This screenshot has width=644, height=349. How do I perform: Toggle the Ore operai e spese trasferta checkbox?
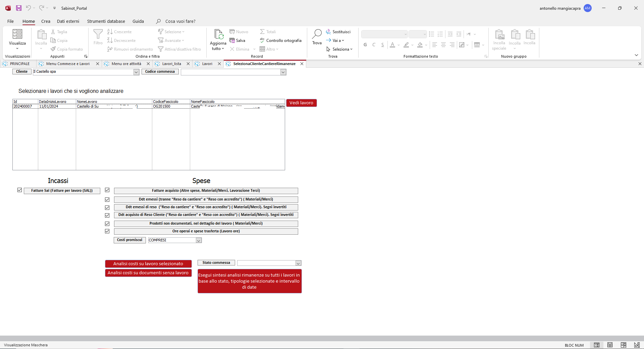pyautogui.click(x=107, y=231)
